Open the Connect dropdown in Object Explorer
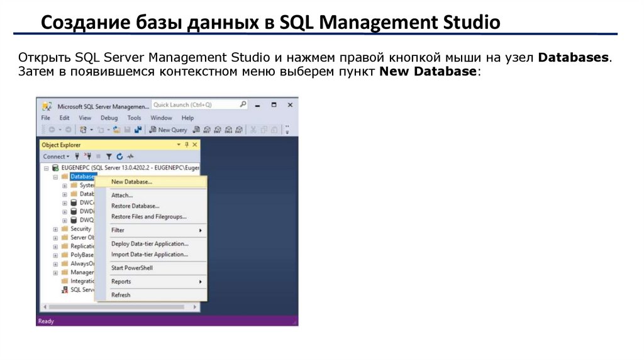 pos(56,157)
